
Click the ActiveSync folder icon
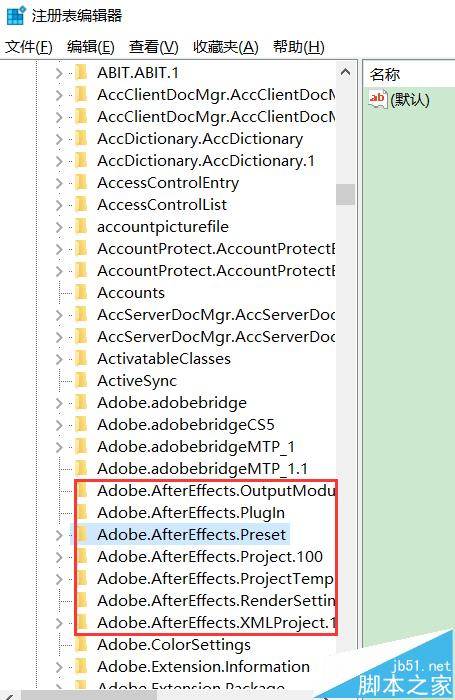(81, 380)
